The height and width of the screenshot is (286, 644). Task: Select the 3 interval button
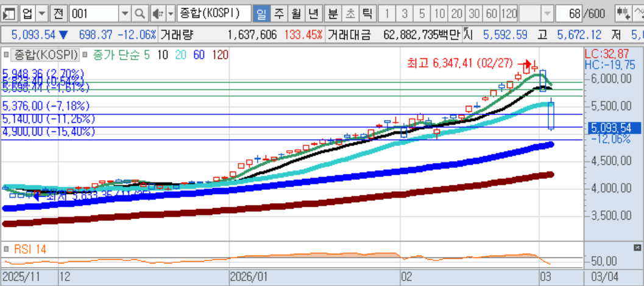pyautogui.click(x=404, y=14)
